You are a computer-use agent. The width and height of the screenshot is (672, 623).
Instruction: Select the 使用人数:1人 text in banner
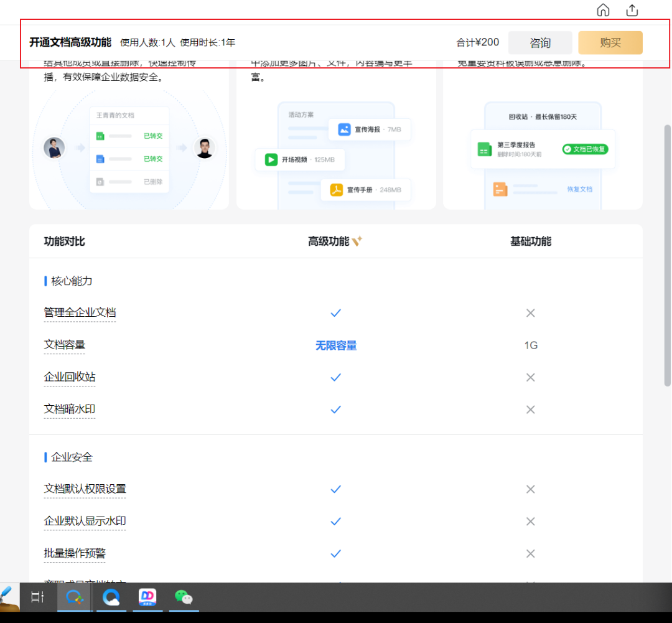point(147,42)
